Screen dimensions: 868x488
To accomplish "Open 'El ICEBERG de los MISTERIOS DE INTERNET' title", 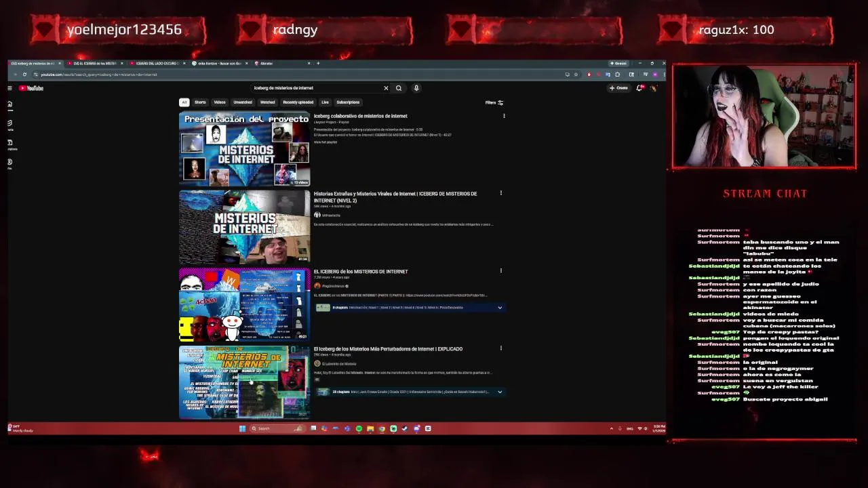I will [361, 272].
